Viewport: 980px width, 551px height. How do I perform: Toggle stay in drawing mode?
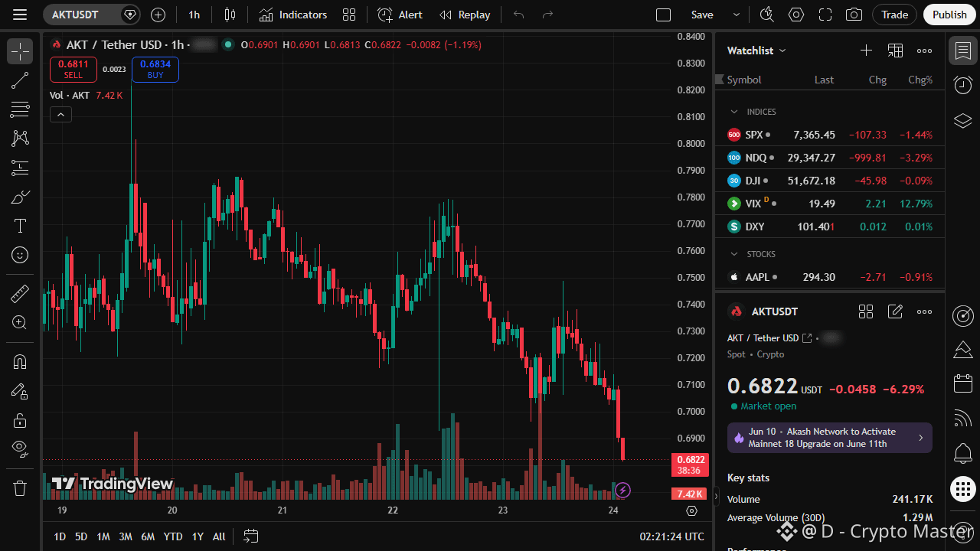20,391
